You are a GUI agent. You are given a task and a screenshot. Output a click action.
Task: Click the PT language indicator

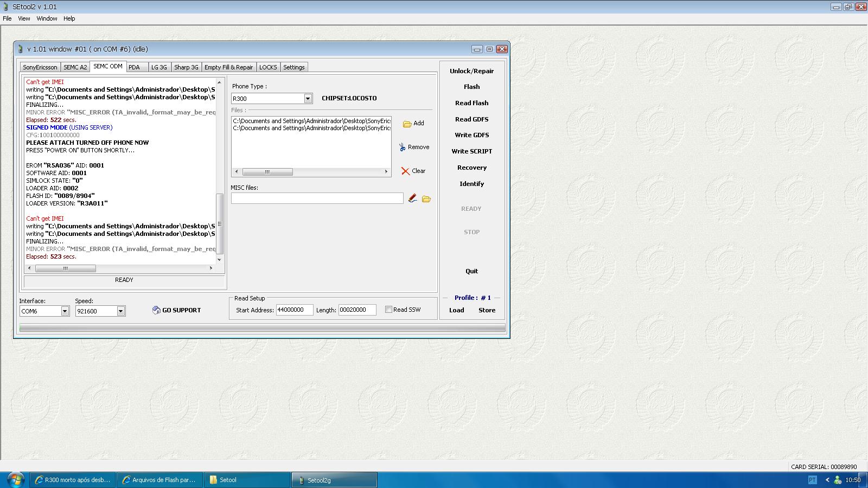point(812,480)
